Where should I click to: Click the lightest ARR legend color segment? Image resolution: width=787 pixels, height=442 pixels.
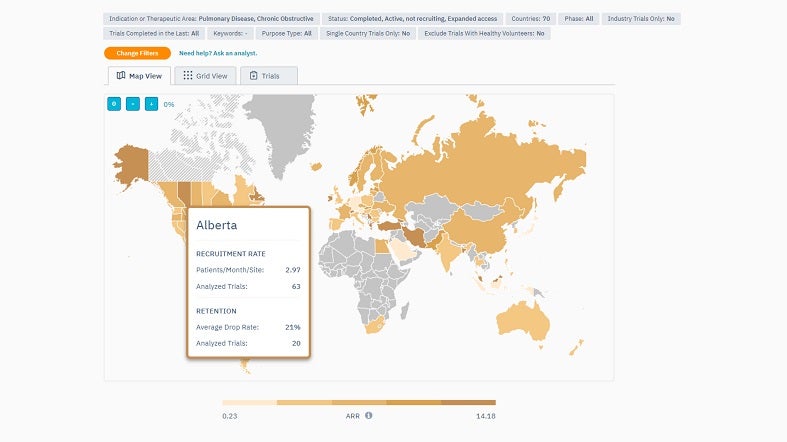pyautogui.click(x=249, y=404)
